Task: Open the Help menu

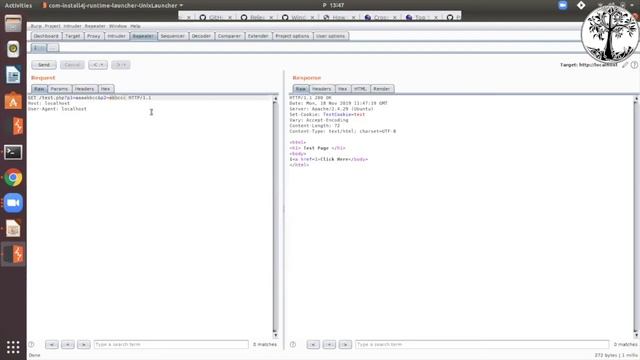Action: (135, 26)
